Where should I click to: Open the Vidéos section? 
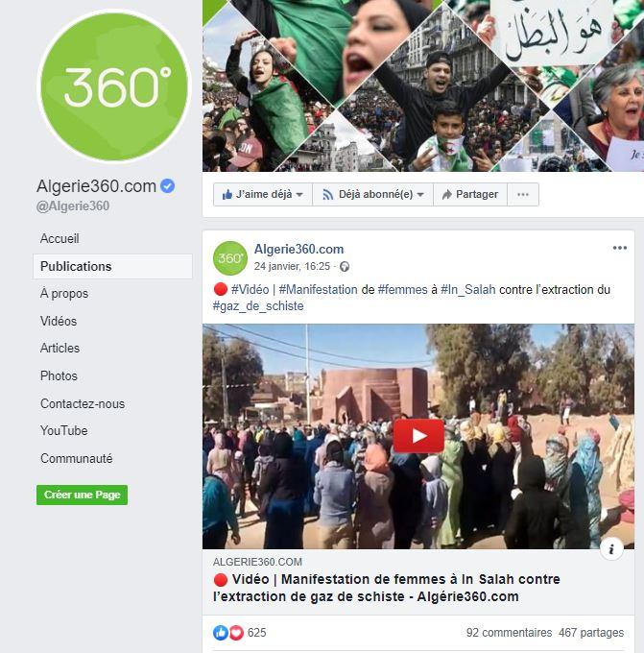click(59, 321)
